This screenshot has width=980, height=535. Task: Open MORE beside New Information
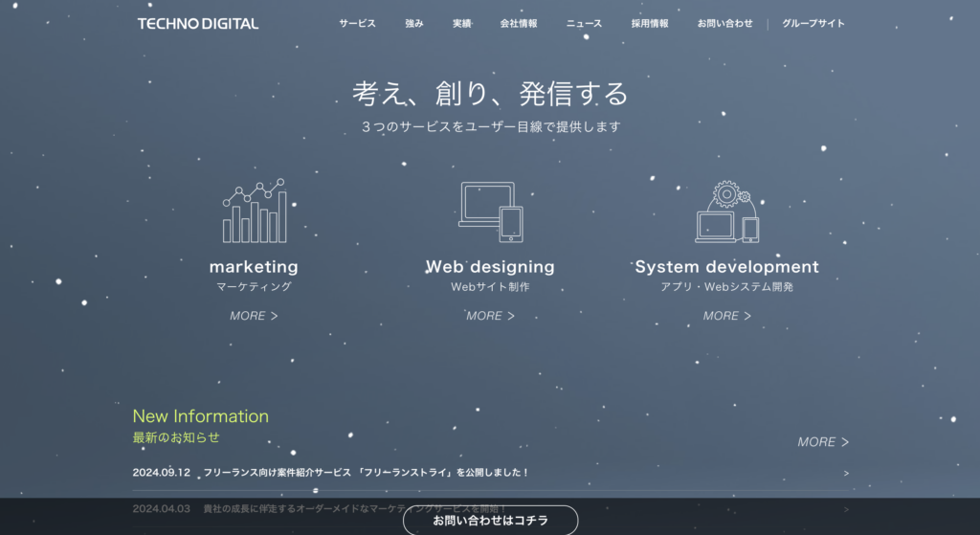(823, 442)
